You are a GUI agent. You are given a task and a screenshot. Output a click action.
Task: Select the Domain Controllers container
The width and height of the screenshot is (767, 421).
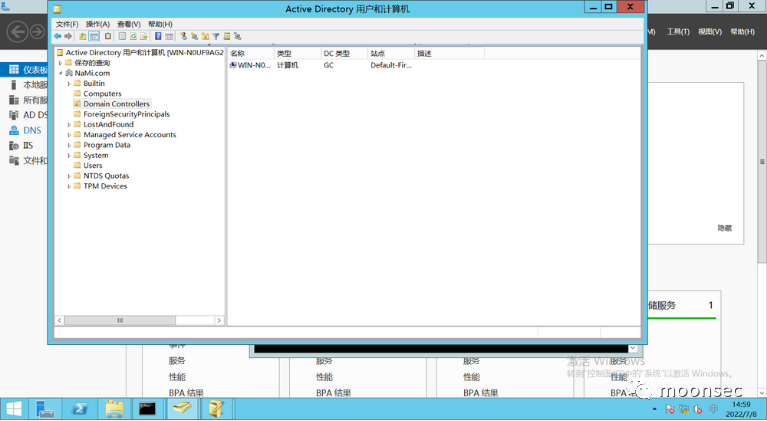tap(116, 104)
